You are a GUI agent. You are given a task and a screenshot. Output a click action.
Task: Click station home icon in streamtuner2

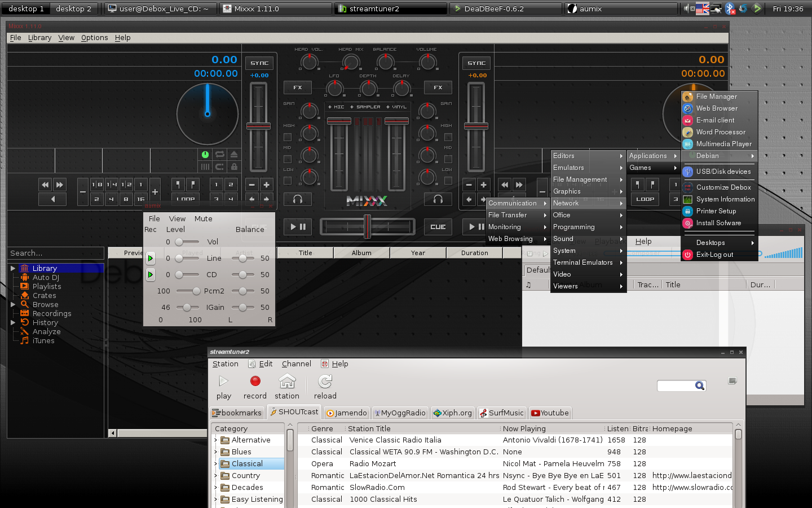coord(287,382)
